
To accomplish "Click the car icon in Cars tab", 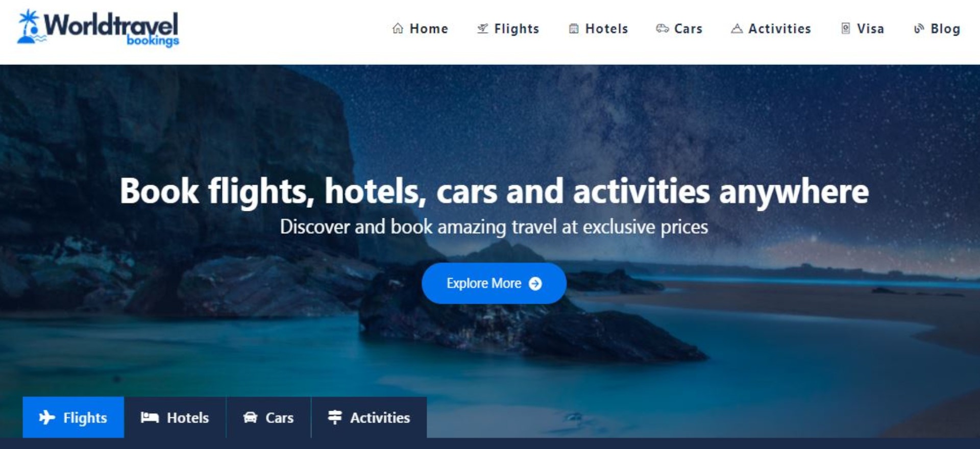I will (250, 417).
